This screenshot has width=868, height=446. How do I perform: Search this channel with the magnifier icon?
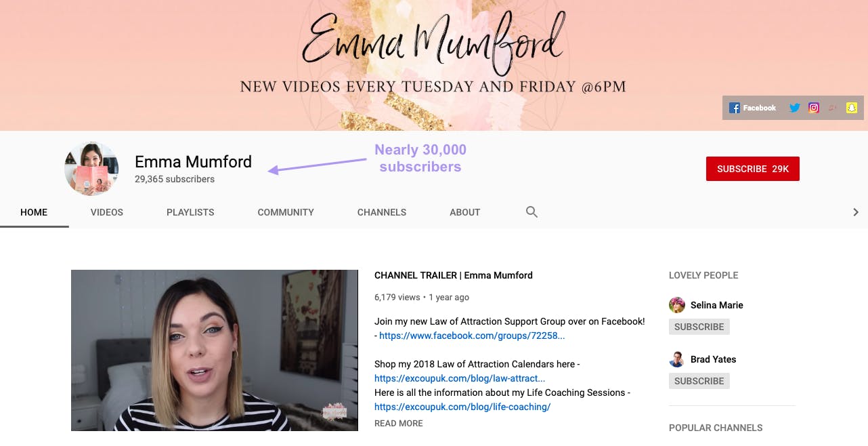point(531,212)
